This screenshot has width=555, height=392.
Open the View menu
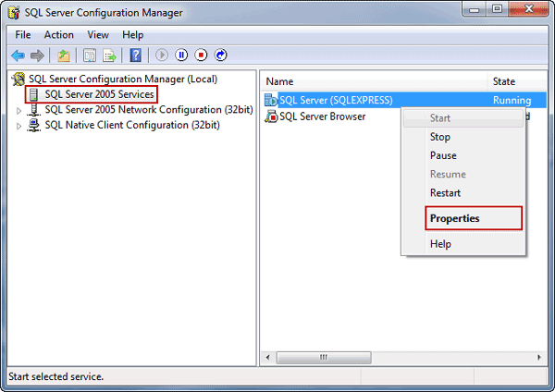[x=98, y=35]
